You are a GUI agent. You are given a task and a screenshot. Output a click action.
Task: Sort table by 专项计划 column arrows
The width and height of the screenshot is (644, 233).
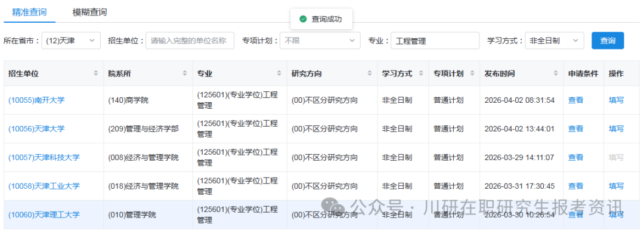(x=472, y=73)
